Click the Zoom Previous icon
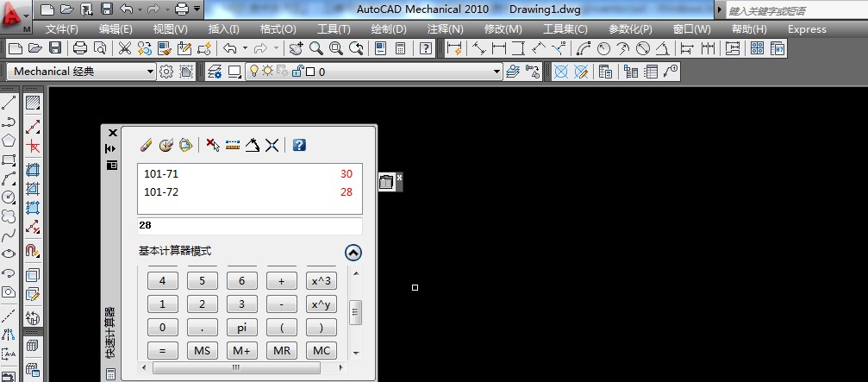 click(x=356, y=48)
